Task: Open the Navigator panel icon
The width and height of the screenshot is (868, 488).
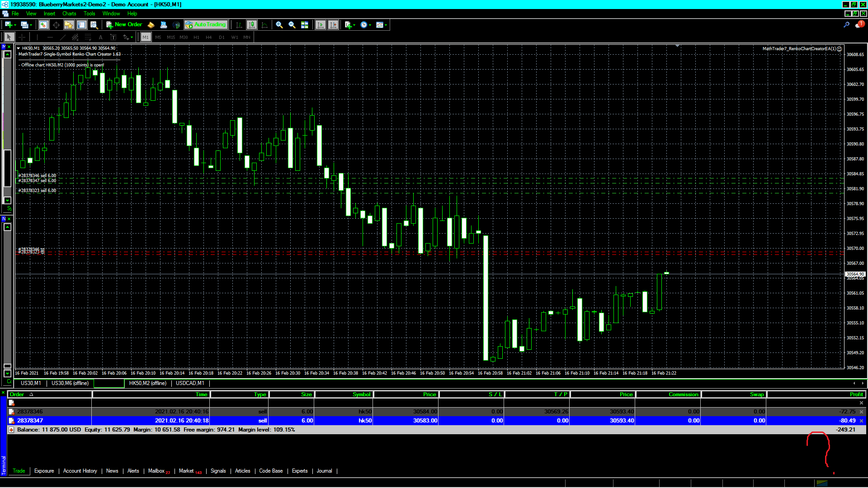Action: (x=69, y=25)
